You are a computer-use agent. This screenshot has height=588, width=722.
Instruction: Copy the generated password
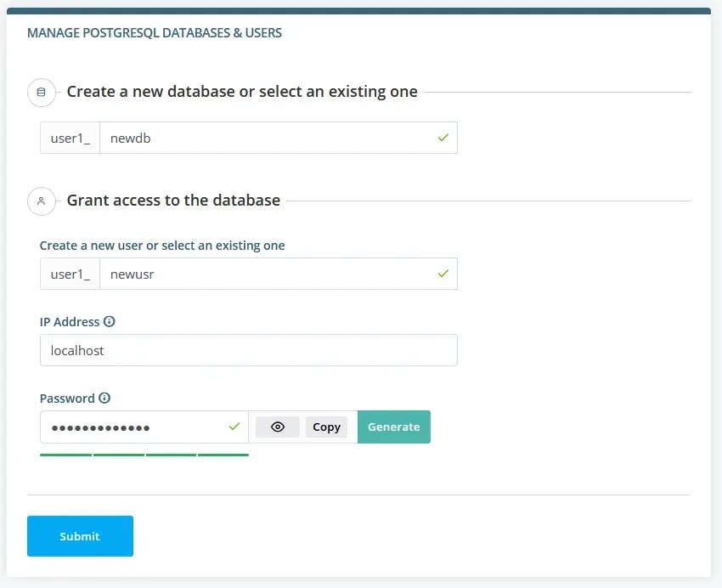click(326, 427)
